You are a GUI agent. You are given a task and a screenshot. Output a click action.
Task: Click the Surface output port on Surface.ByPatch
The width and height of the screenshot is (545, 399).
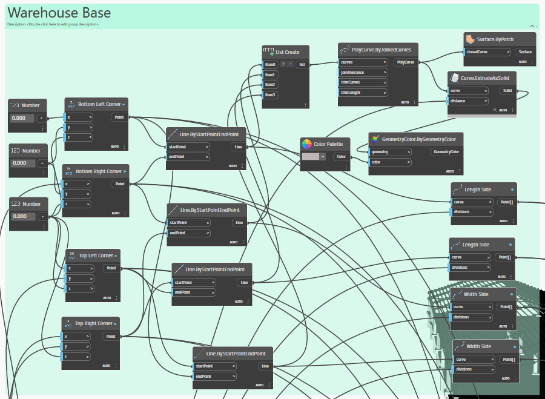click(525, 52)
